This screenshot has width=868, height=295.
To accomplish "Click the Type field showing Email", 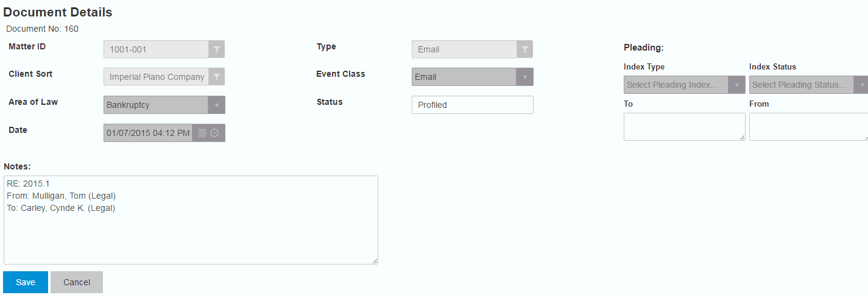I will tap(464, 49).
